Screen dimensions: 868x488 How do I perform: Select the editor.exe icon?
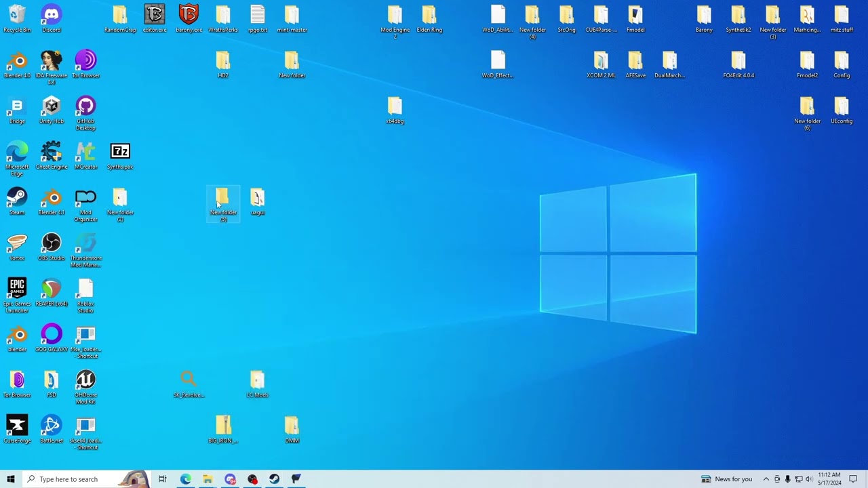tap(155, 19)
